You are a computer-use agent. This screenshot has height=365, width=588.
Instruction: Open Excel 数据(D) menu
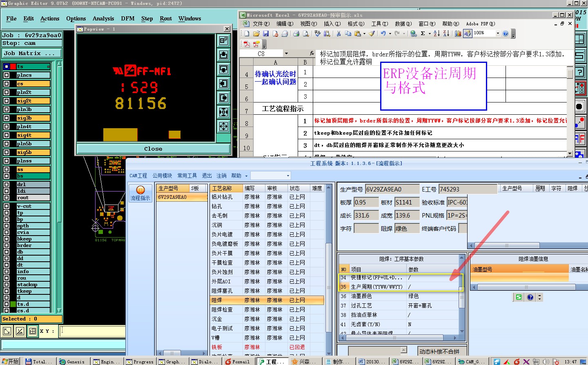tap(403, 24)
